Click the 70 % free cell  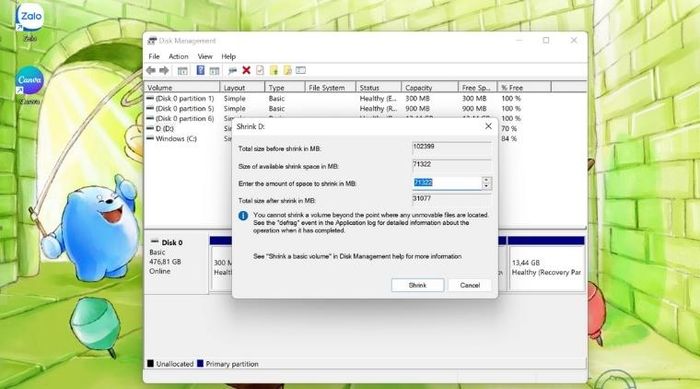[x=509, y=129]
